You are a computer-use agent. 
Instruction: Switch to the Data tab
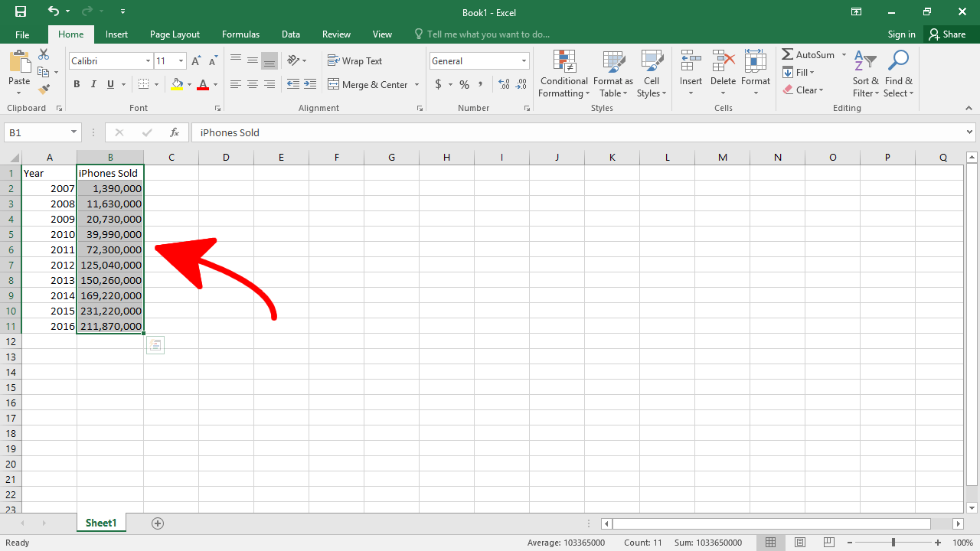pos(290,34)
